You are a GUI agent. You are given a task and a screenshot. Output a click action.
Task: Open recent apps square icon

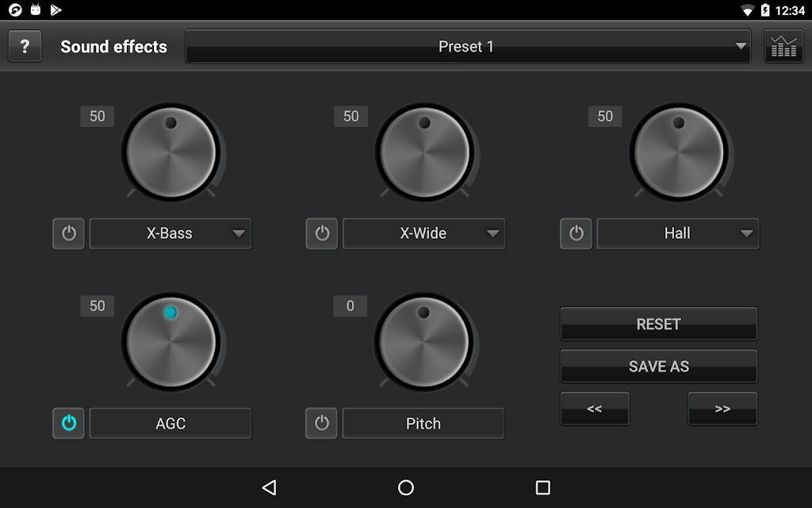542,487
